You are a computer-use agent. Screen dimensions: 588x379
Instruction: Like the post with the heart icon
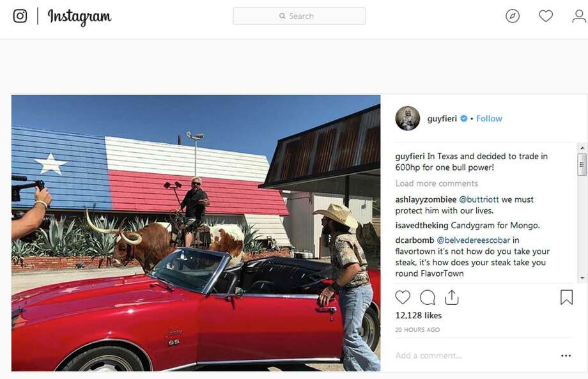point(403,297)
